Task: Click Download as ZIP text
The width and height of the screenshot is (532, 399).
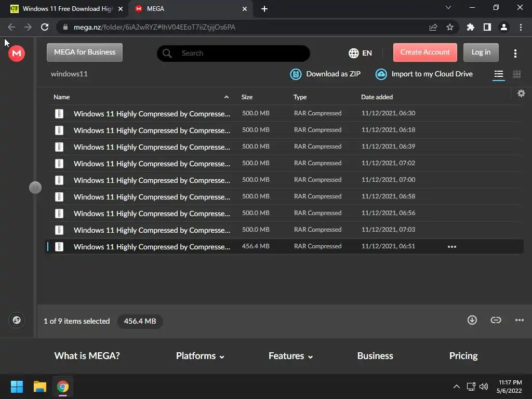Action: 333,74
